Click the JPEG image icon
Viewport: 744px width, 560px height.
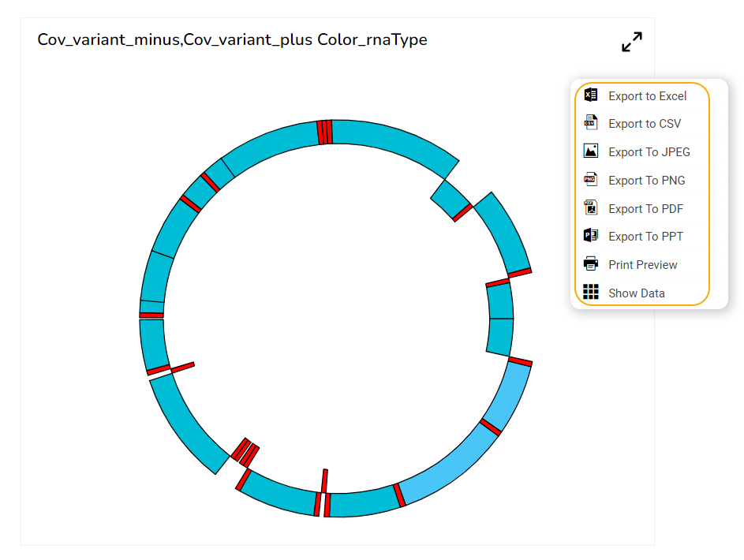click(591, 151)
